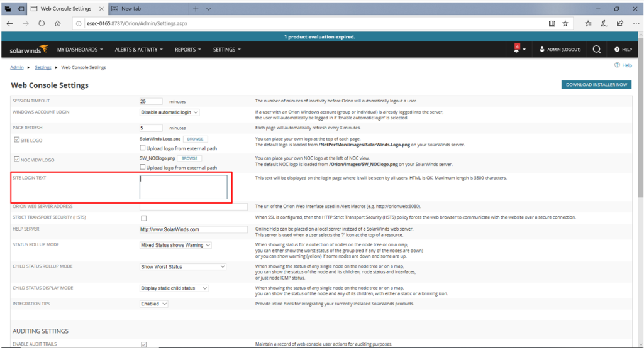Click the ADMIN (LOGOUT) link

(560, 50)
